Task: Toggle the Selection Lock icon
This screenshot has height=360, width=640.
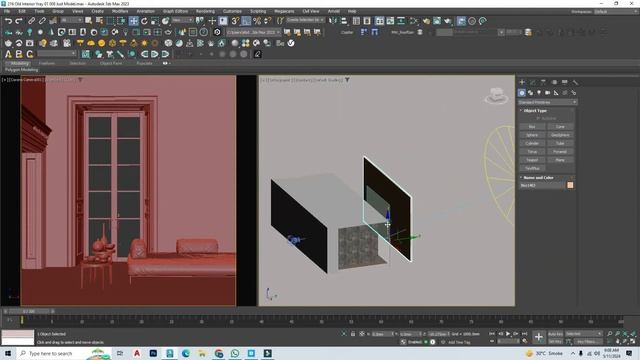Action: point(353,334)
